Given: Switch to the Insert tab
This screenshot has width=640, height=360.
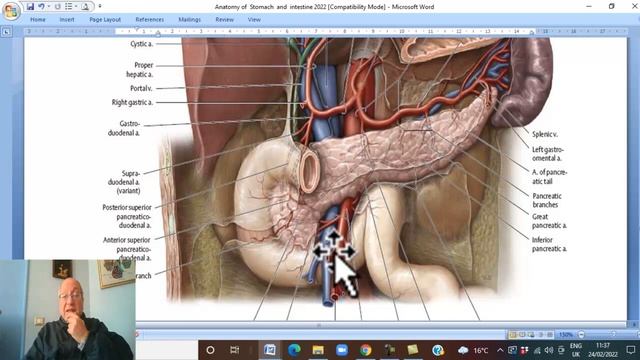Looking at the screenshot, I should [67, 20].
